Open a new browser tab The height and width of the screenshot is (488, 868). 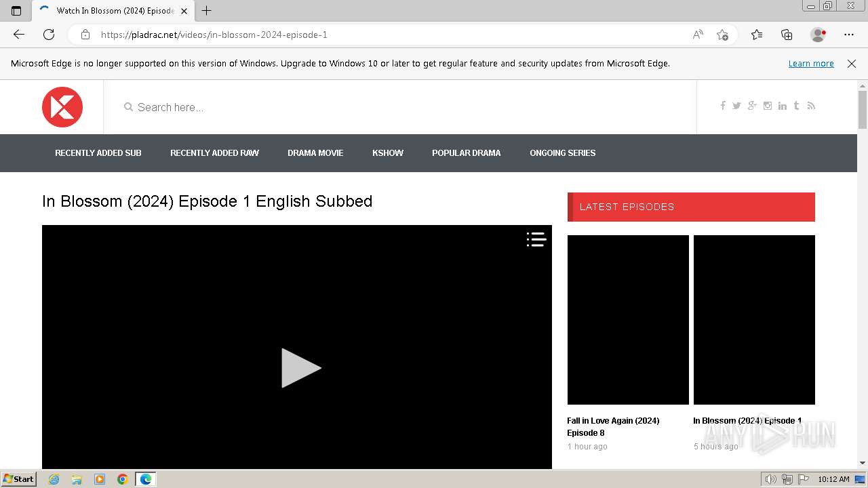point(207,11)
